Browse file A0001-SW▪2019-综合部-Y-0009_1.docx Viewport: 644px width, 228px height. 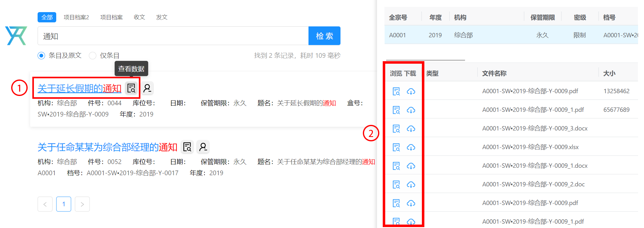[x=396, y=166]
